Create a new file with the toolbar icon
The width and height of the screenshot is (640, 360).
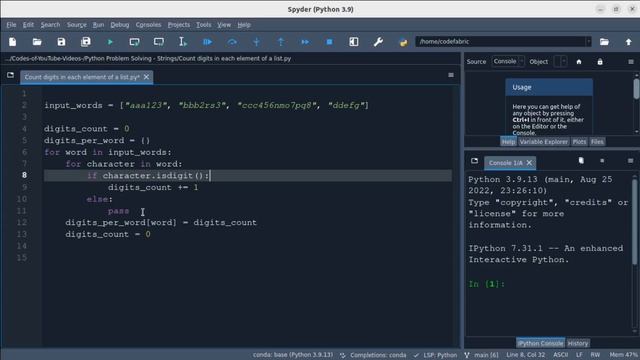pos(13,42)
